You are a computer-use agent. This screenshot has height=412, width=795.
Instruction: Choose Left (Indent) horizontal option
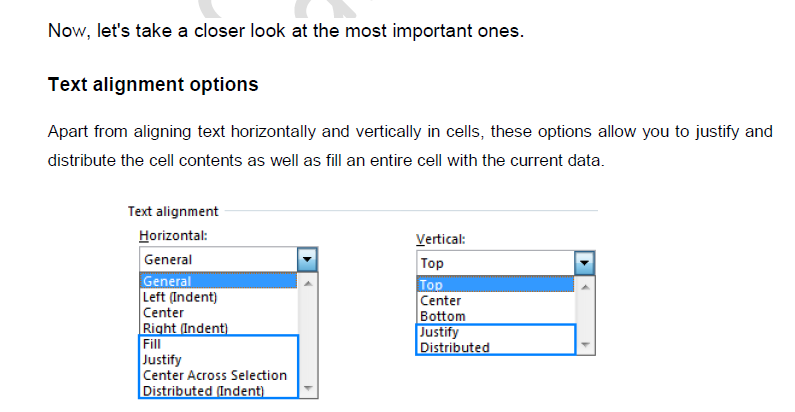180,297
